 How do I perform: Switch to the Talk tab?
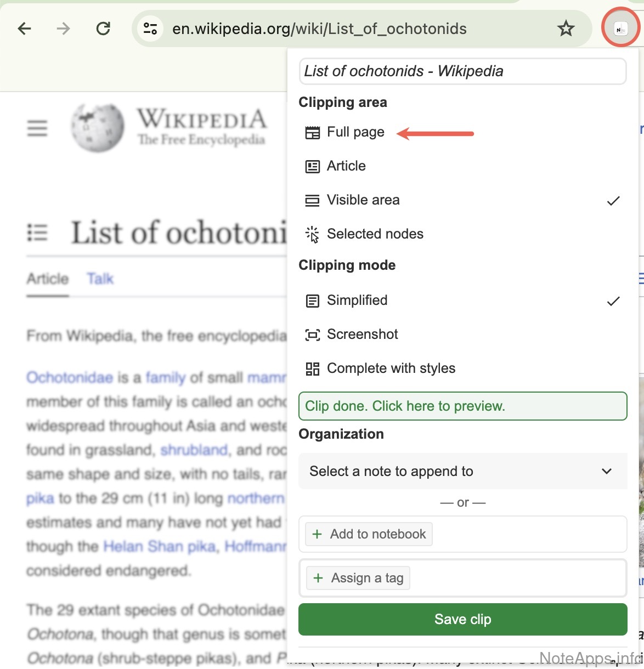[100, 279]
